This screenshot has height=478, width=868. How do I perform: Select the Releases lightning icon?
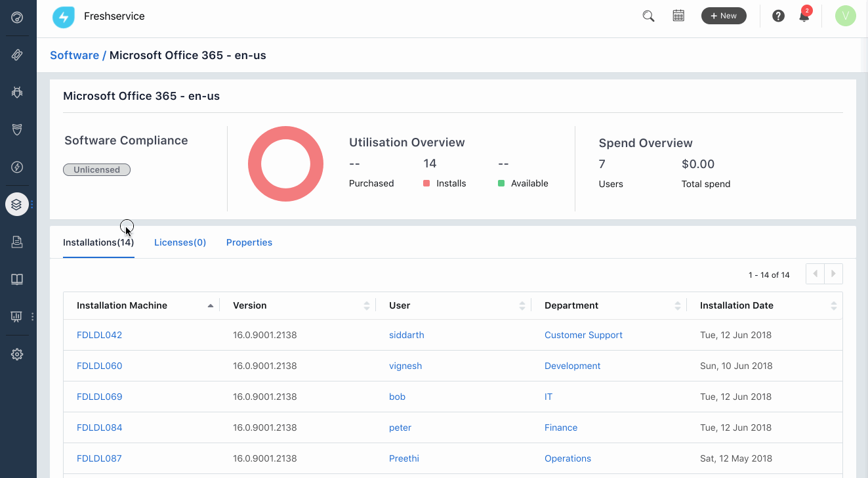[x=17, y=167]
